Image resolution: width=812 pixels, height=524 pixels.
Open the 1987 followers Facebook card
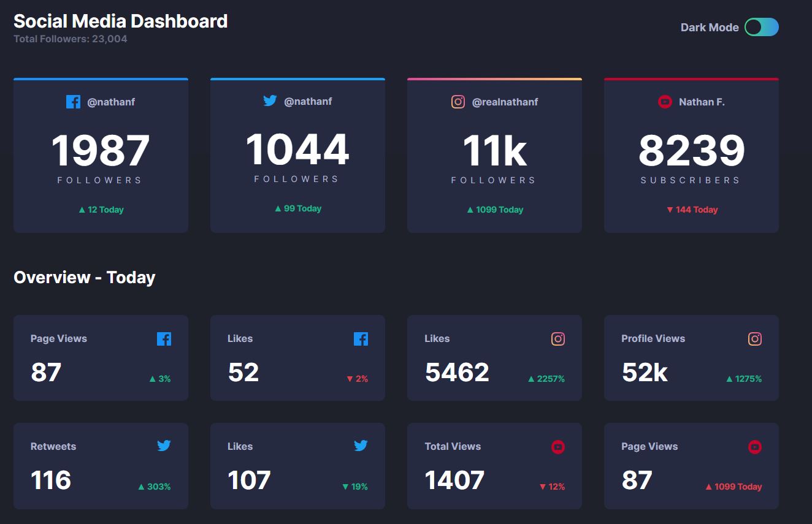coord(101,155)
